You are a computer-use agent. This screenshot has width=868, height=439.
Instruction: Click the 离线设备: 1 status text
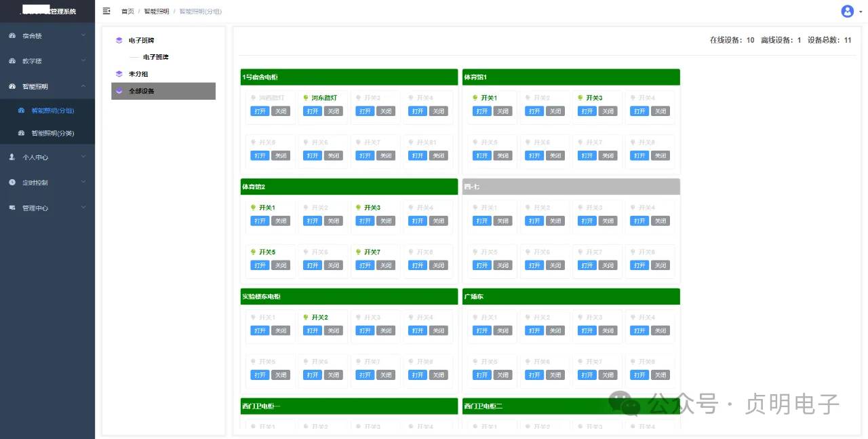pos(781,40)
